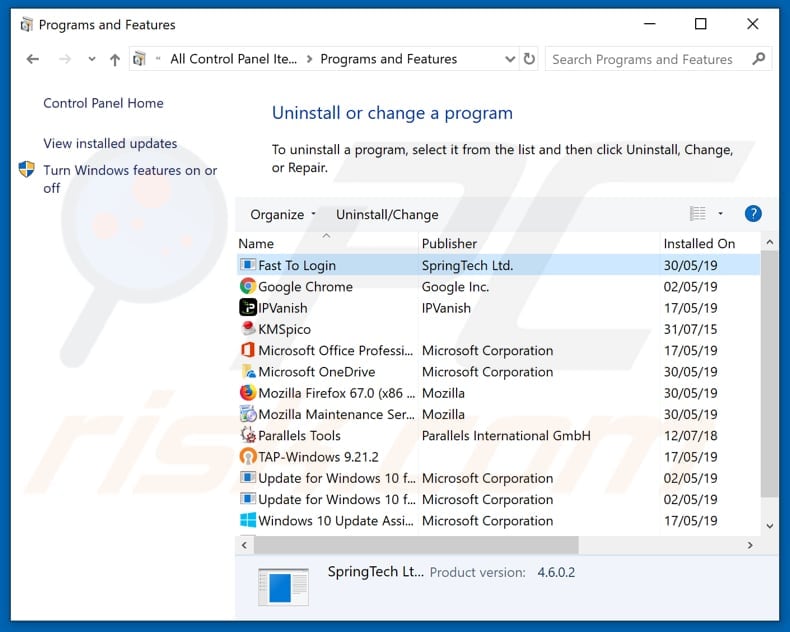Click Google Inc. publisher cell
The height and width of the screenshot is (632, 790).
point(455,287)
